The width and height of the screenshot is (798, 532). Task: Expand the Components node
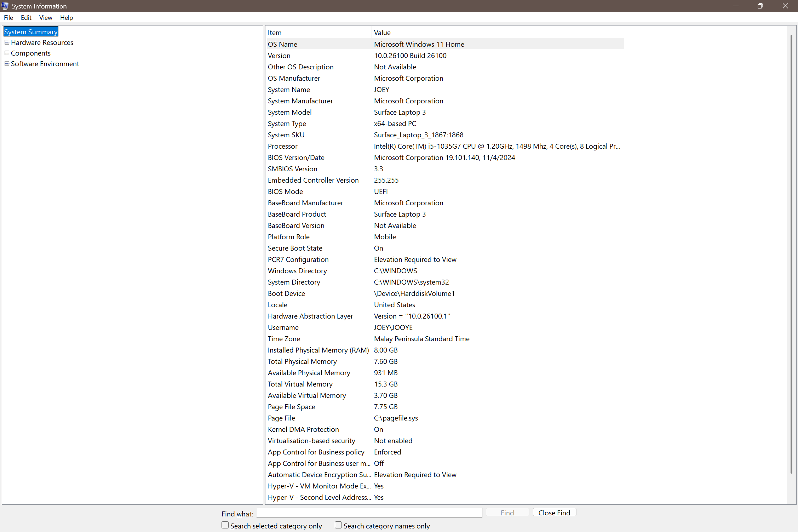click(x=7, y=53)
